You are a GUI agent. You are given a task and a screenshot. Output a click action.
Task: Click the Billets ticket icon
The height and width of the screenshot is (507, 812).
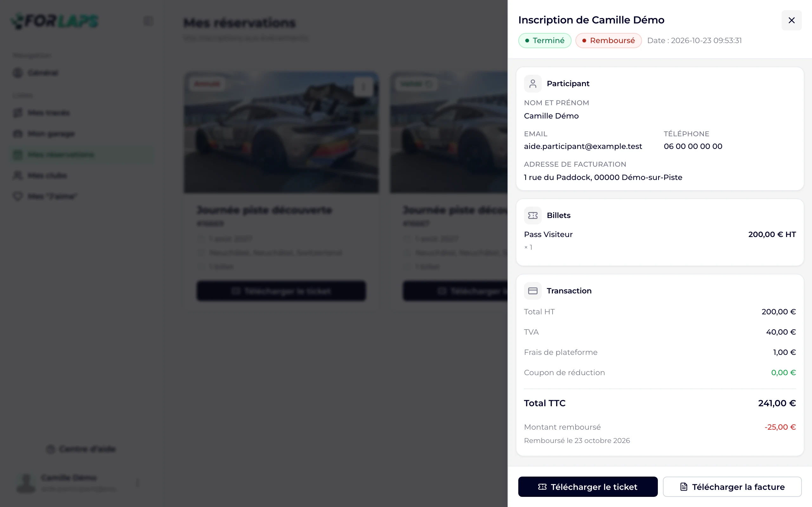(x=533, y=215)
